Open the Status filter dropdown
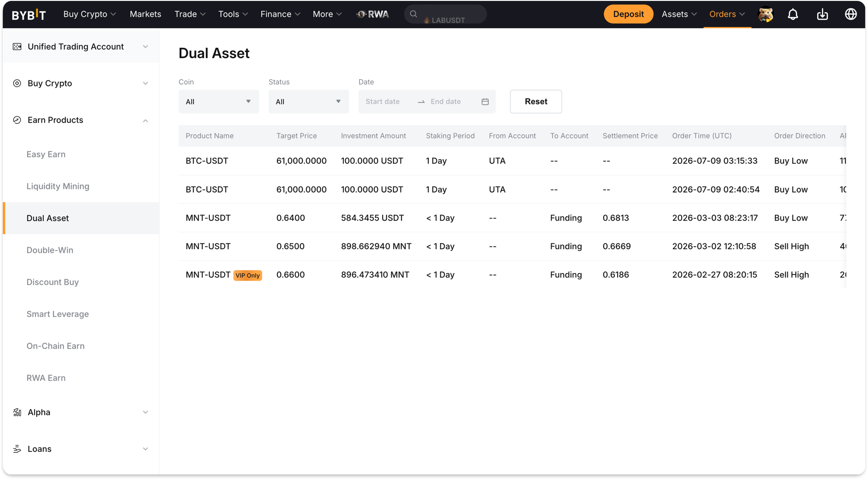The width and height of the screenshot is (868, 479). click(309, 102)
